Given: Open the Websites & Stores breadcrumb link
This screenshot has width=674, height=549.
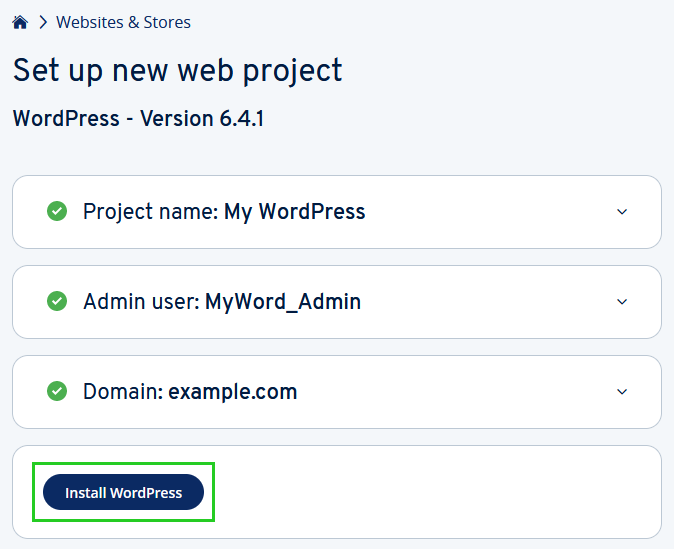Looking at the screenshot, I should coord(123,22).
